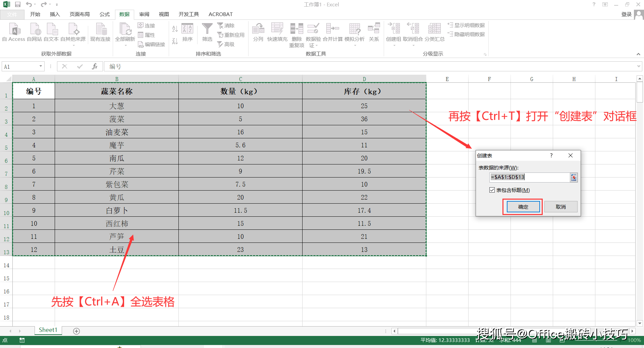Click the range selector icon in the dialog

click(574, 177)
